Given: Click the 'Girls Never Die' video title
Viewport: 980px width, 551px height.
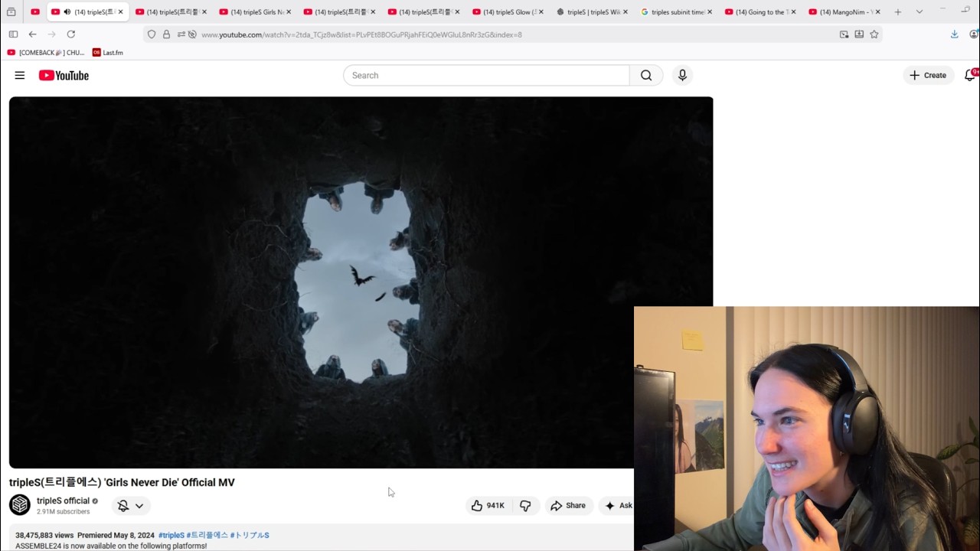Looking at the screenshot, I should [x=122, y=482].
